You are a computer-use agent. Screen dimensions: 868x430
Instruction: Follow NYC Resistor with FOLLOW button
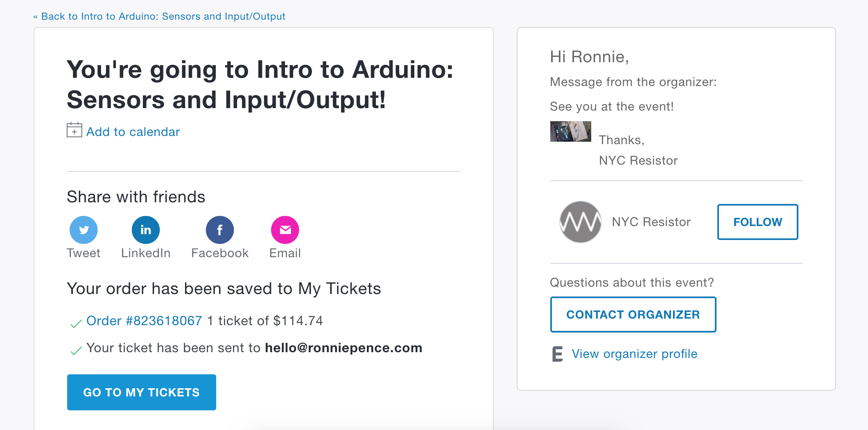[757, 222]
